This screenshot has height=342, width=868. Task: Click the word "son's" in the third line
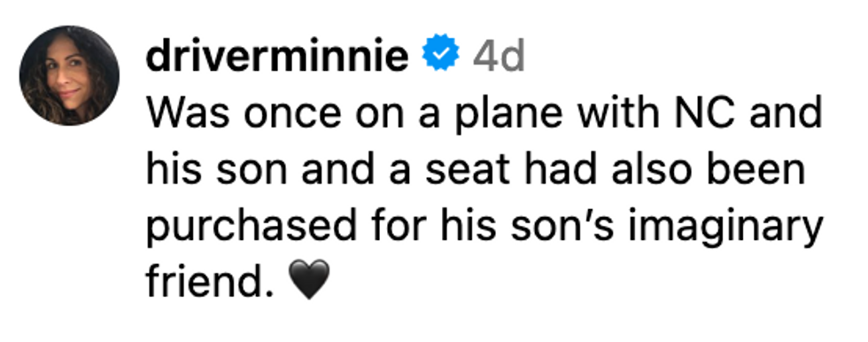click(562, 225)
